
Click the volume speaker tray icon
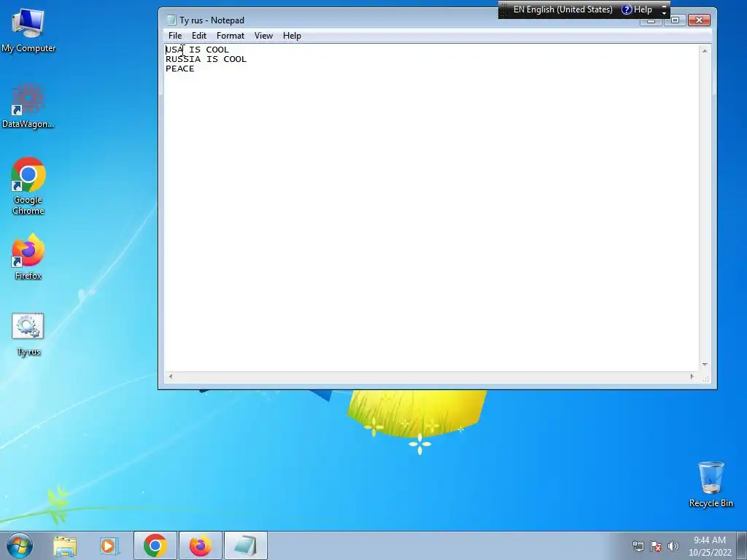(673, 546)
